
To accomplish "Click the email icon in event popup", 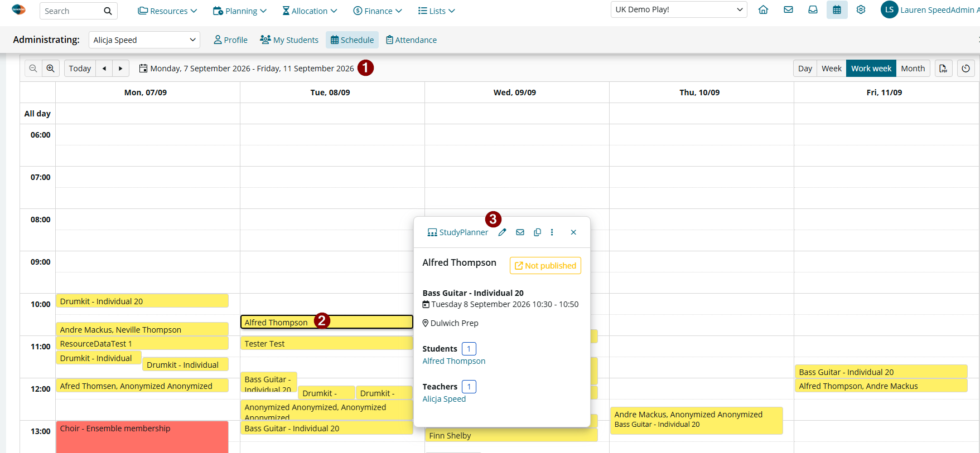I will pyautogui.click(x=520, y=232).
